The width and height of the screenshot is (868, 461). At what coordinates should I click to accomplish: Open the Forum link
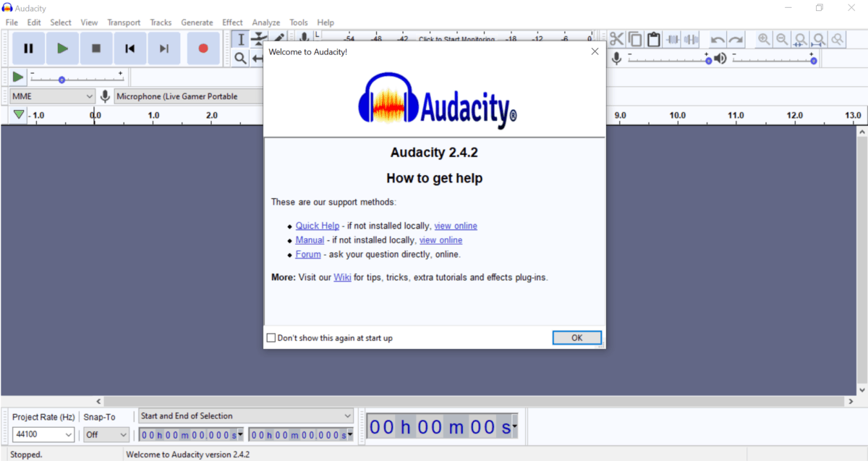point(308,255)
